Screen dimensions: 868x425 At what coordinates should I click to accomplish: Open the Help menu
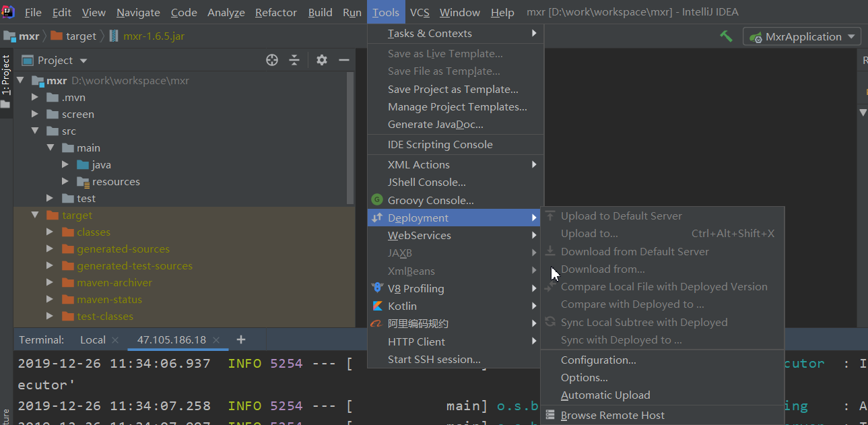tap(502, 12)
